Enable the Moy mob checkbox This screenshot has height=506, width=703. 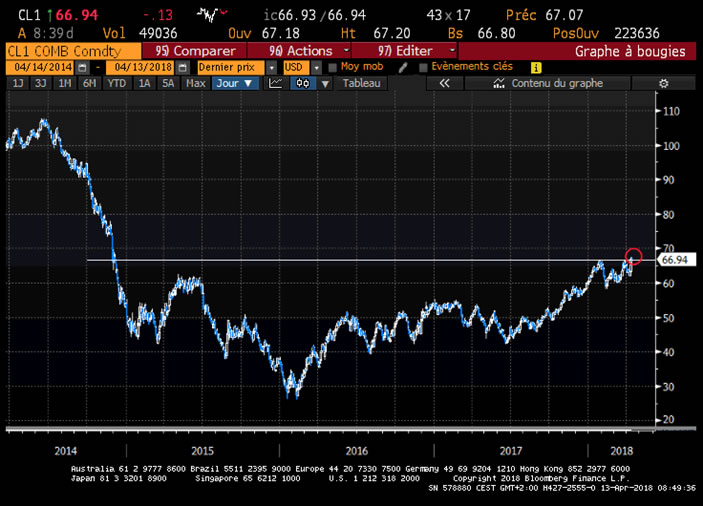(332, 67)
